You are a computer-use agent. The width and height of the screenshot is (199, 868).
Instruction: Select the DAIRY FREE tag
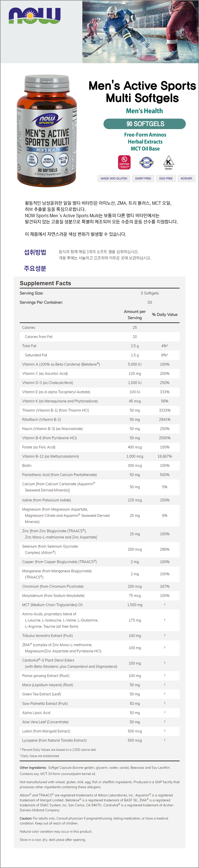coord(143,178)
